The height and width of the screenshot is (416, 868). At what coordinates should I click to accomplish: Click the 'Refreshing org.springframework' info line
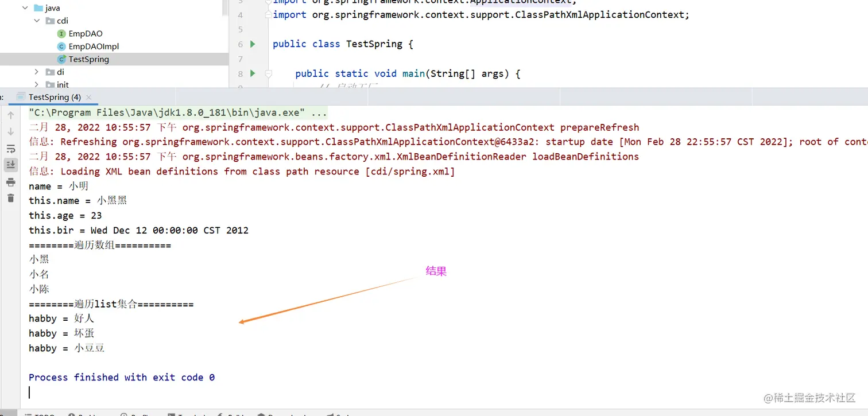pos(448,142)
